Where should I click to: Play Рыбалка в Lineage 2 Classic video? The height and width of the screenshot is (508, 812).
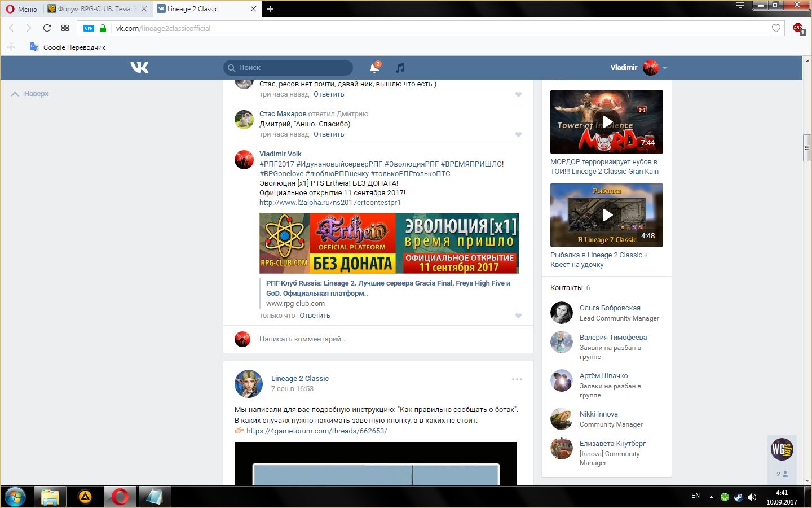tap(607, 215)
